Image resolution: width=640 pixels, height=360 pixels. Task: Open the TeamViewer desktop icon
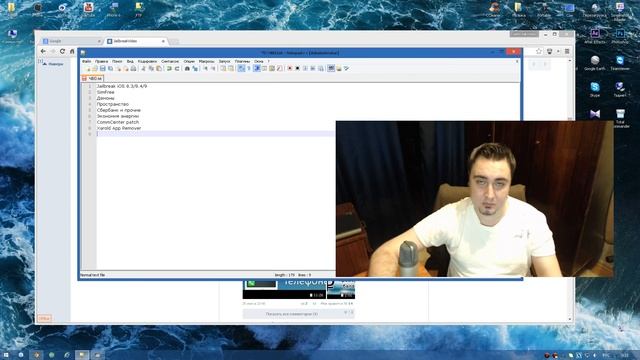pyautogui.click(x=620, y=62)
